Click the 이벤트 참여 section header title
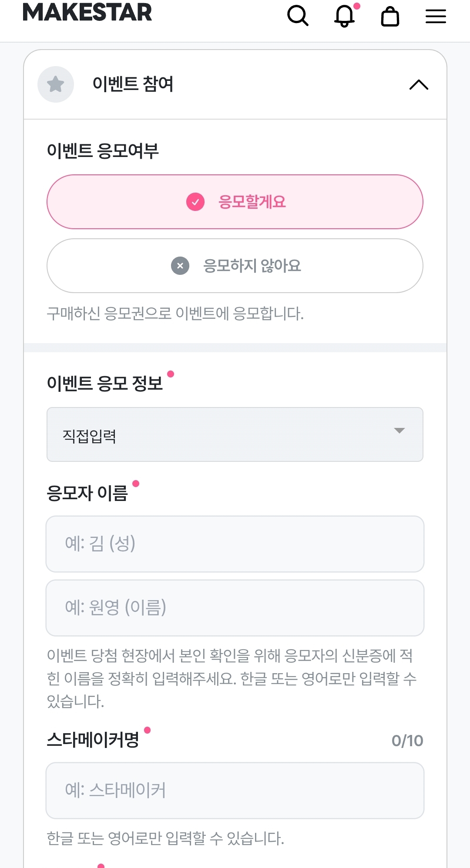 133,84
